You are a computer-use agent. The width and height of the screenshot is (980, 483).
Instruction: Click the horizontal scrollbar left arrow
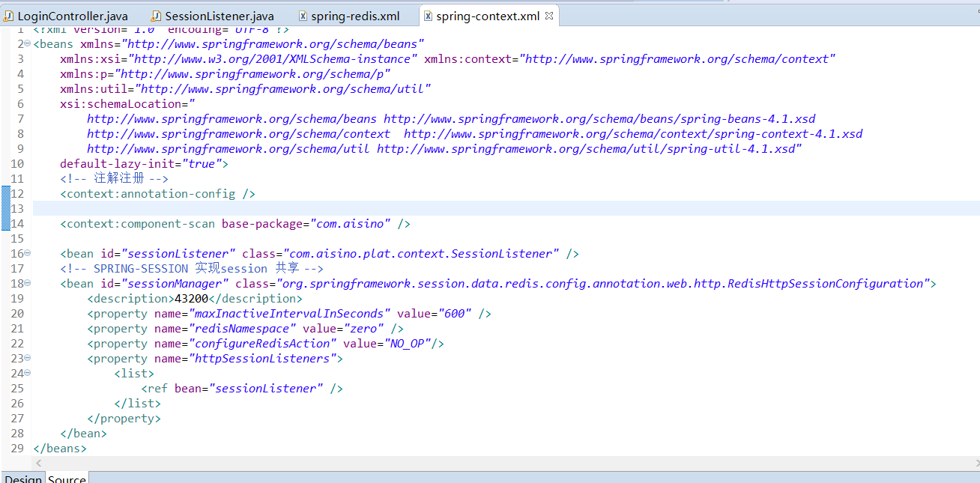[38, 463]
